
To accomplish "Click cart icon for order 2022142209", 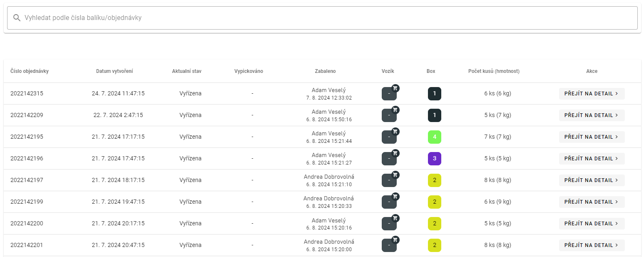I will coord(395,110).
